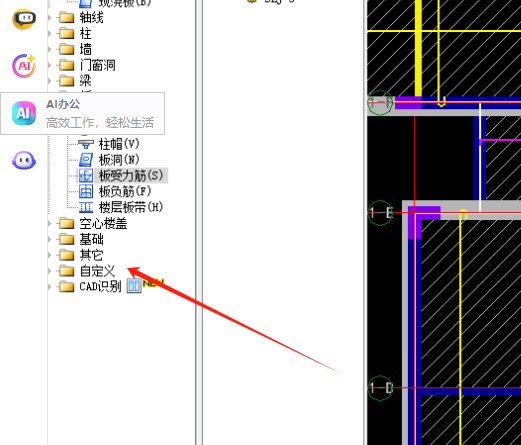Click the CAD识别 folder icon
This screenshot has height=445, width=521.
pyautogui.click(x=66, y=286)
